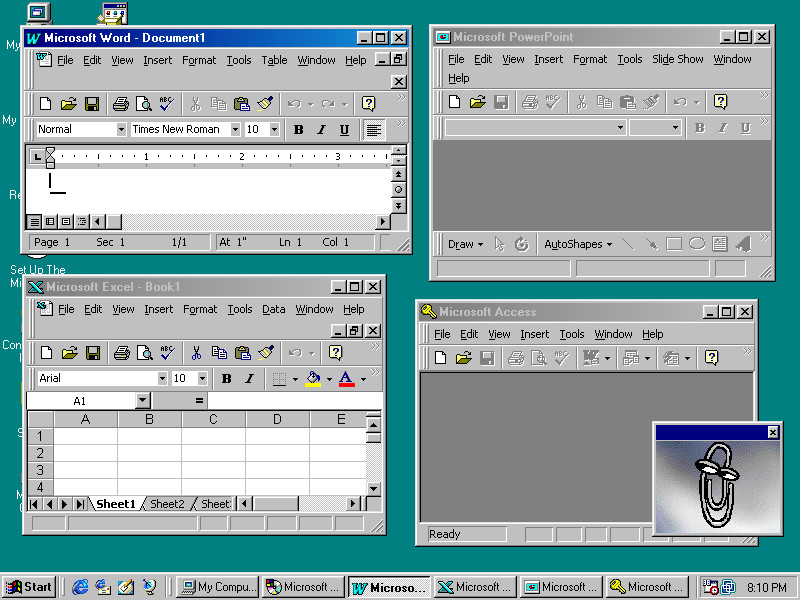Click the Print icon in Excel toolbar
Viewport: 800px width, 600px height.
[121, 353]
